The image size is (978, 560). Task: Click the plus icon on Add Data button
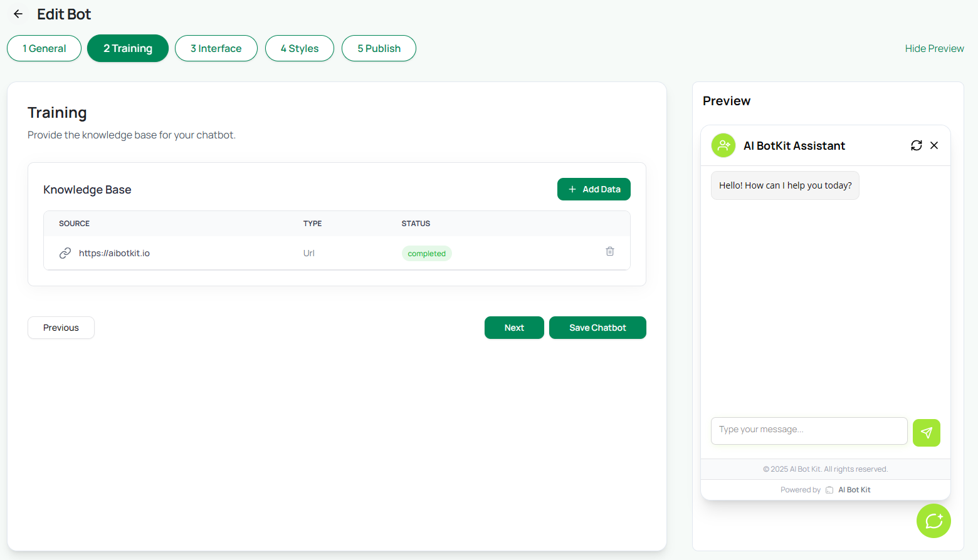coord(572,189)
